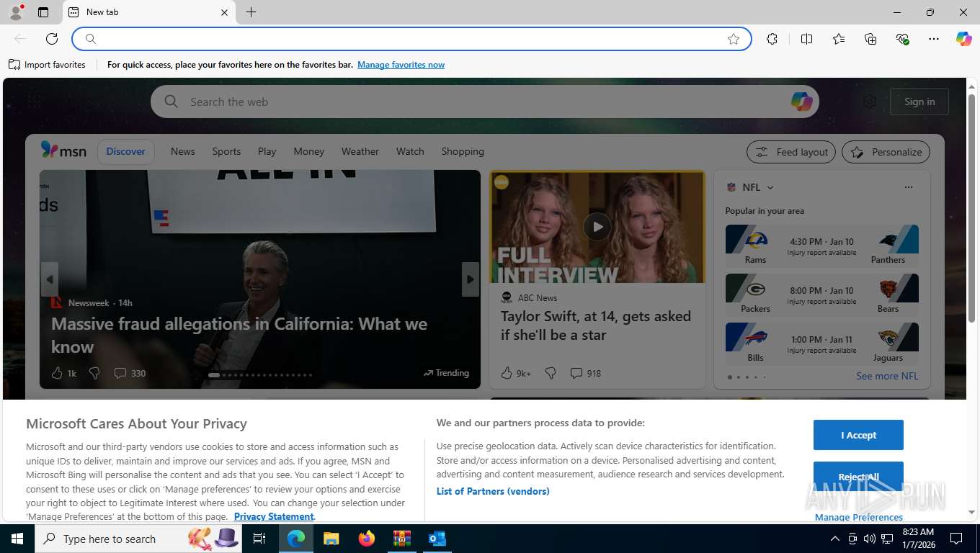The image size is (980, 553).
Task: Show next story with right carousel arrow
Action: coord(470,279)
